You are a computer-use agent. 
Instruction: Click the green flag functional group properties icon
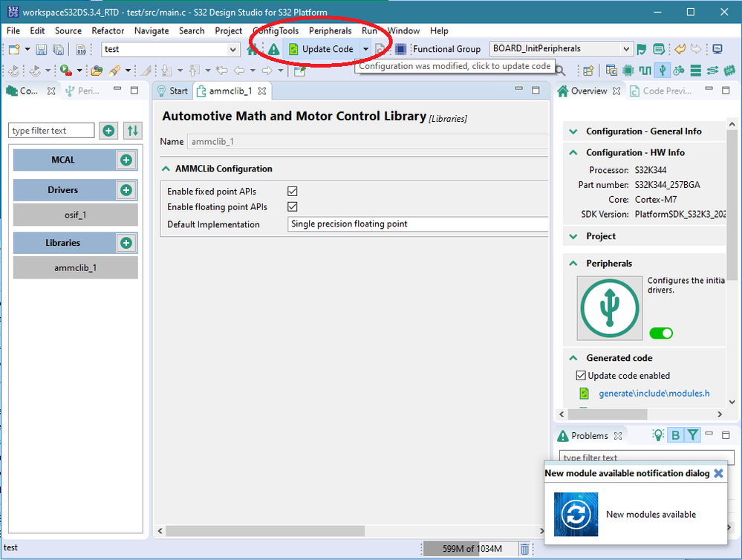(642, 49)
